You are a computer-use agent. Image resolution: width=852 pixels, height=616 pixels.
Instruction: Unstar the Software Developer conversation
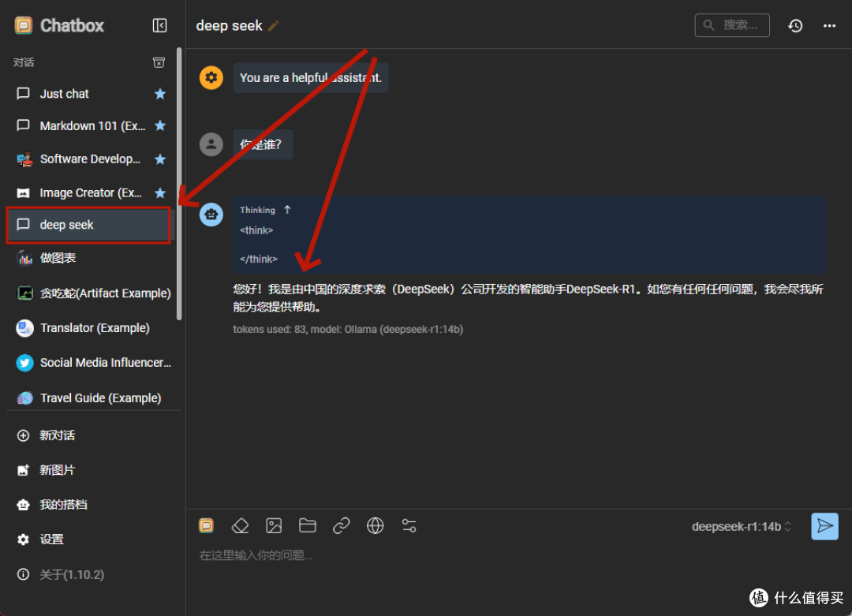point(159,159)
